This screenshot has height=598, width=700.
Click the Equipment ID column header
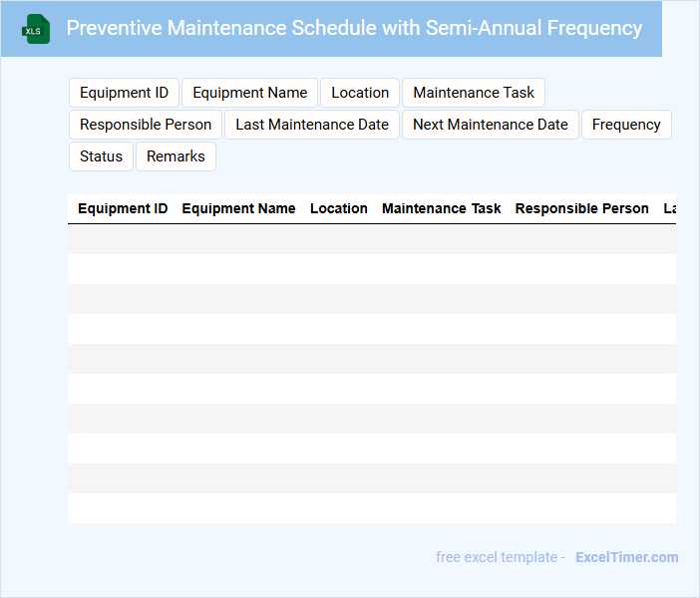pos(123,209)
